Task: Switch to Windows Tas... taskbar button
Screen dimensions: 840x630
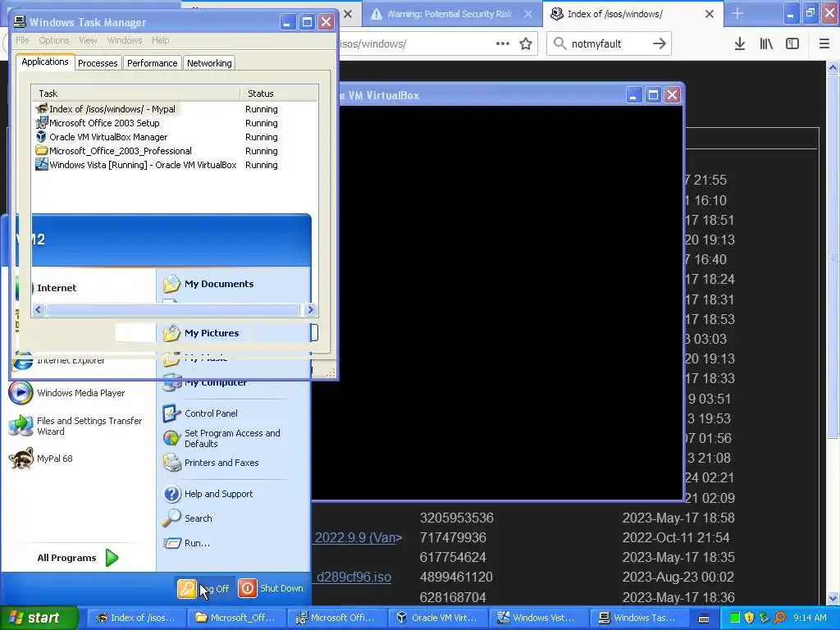Action: coord(638,618)
